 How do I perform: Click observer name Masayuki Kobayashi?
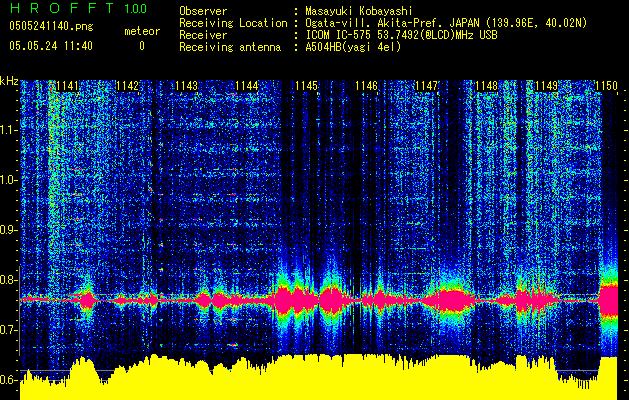tap(359, 12)
